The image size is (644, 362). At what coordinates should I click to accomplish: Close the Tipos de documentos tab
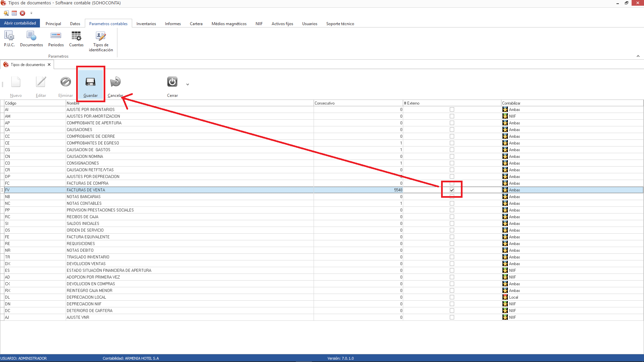point(49,65)
